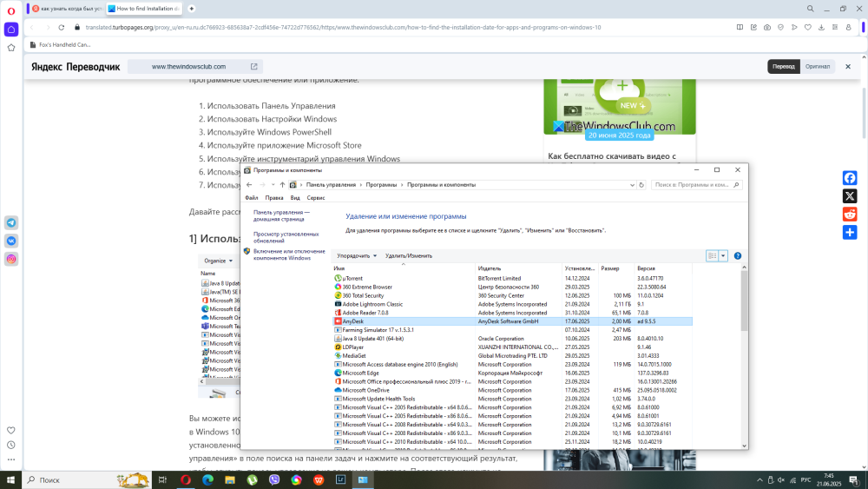Open File Explorer from the taskbar

[230, 480]
